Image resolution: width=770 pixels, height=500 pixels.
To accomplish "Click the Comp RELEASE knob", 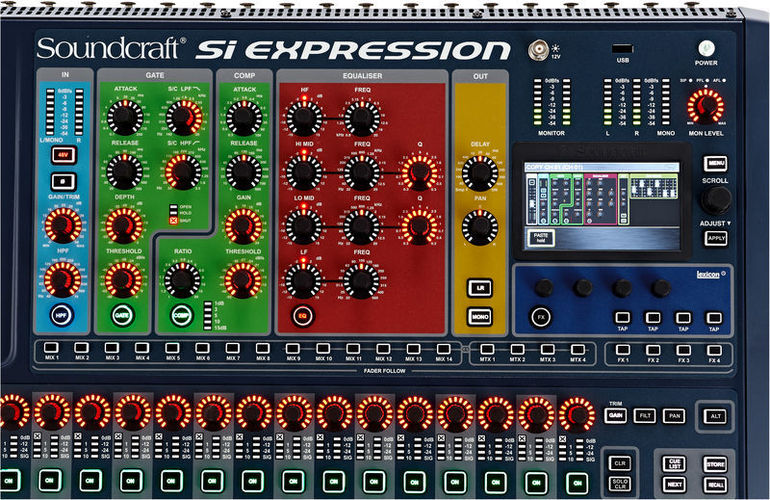I will pos(244,172).
